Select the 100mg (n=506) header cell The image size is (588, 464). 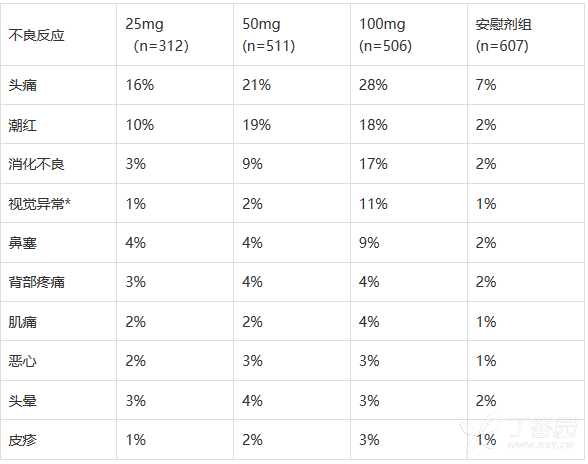click(x=409, y=35)
